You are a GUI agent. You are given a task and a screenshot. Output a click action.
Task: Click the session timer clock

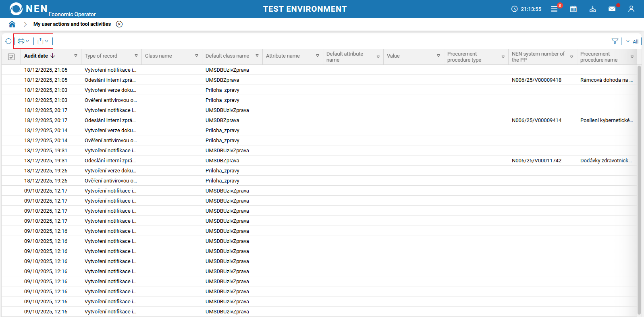(x=526, y=9)
